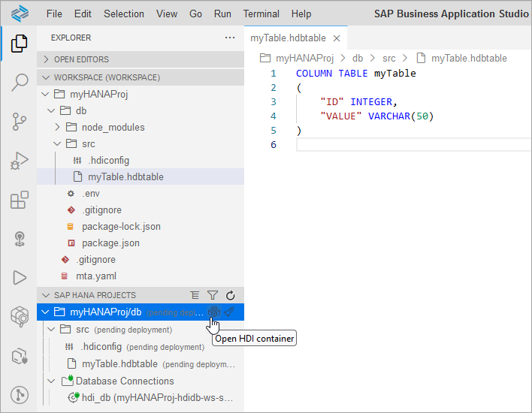Open the Terminal menu

pos(261,14)
